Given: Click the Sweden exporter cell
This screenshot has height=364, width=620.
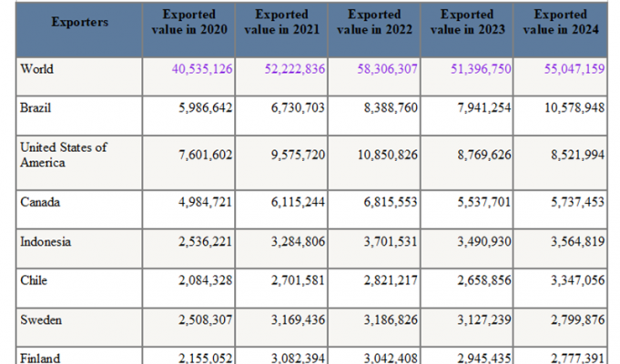Looking at the screenshot, I should point(38,320).
